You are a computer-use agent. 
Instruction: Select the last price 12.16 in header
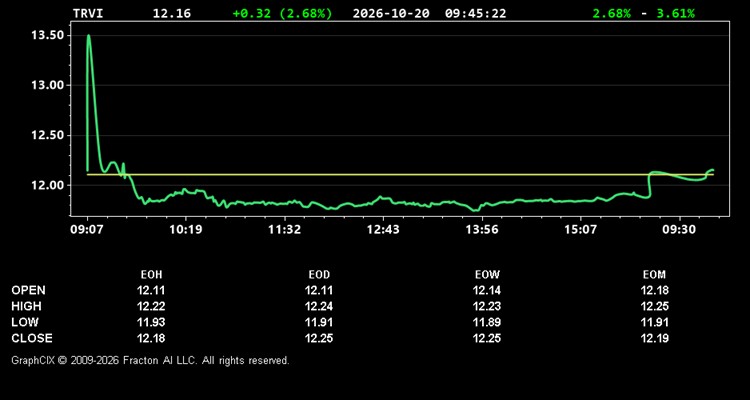point(172,13)
